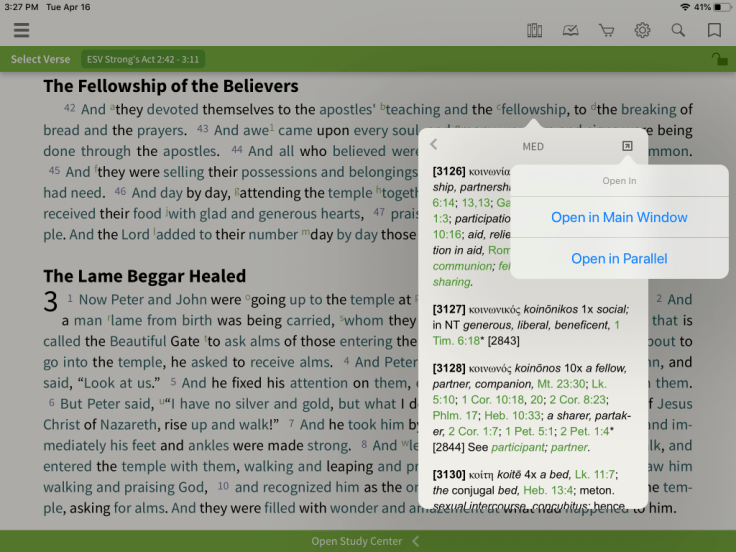Open the reading plan icon
The image size is (736, 552).
pos(570,30)
